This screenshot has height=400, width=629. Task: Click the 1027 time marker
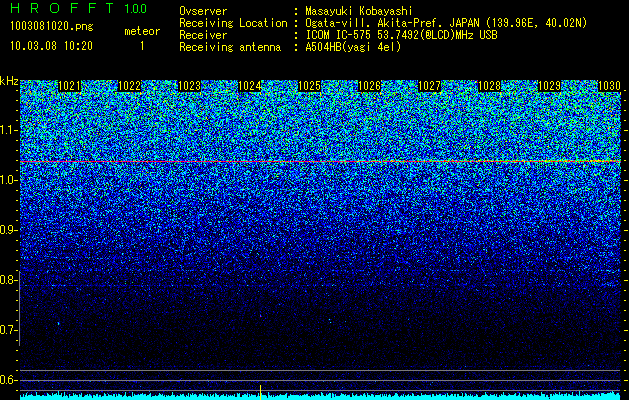tap(429, 86)
